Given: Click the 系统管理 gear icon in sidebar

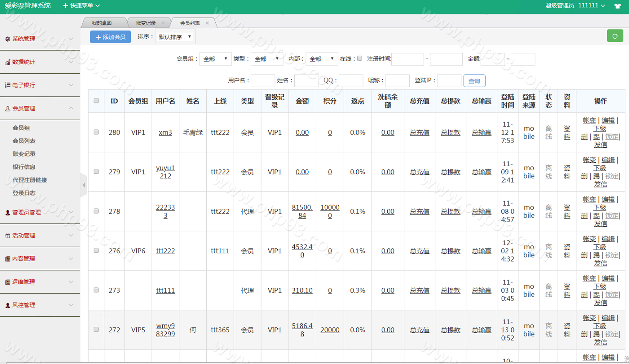Looking at the screenshot, I should pos(8,39).
